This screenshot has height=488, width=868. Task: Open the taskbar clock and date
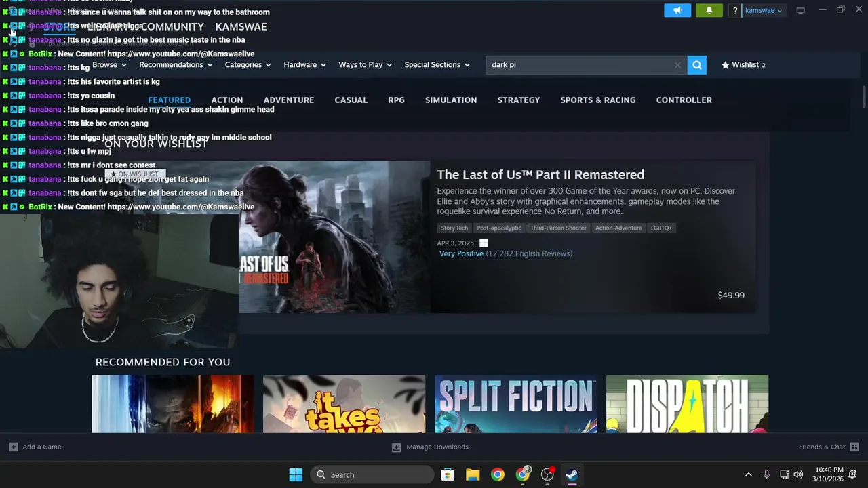829,474
